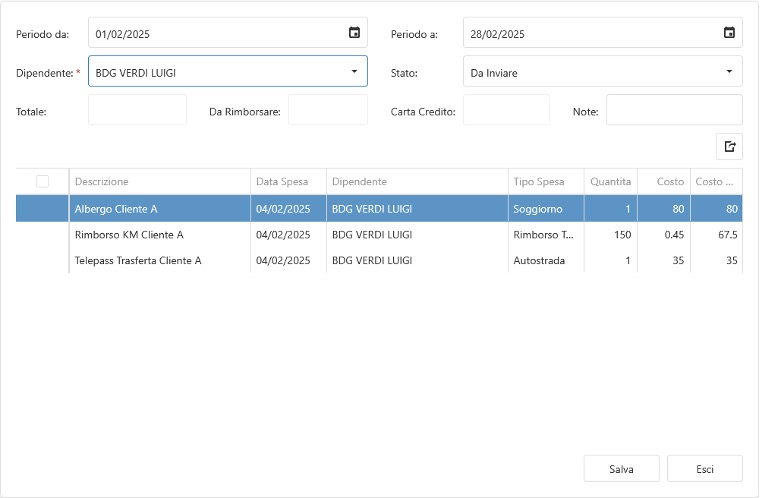This screenshot has height=498, width=760.
Task: Select the Telepass Trasferta Cliente A row
Action: 138,261
